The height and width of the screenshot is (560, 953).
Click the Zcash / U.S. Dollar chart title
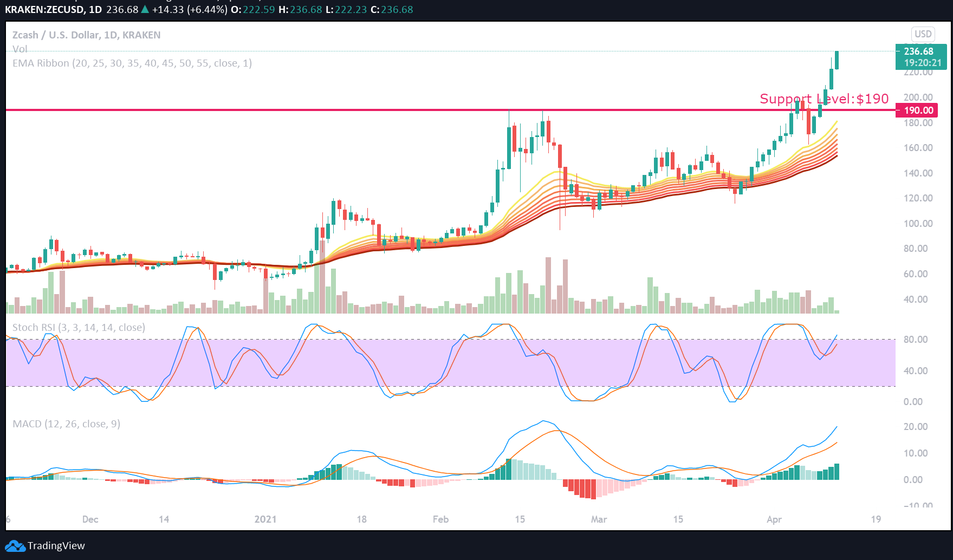(x=86, y=35)
